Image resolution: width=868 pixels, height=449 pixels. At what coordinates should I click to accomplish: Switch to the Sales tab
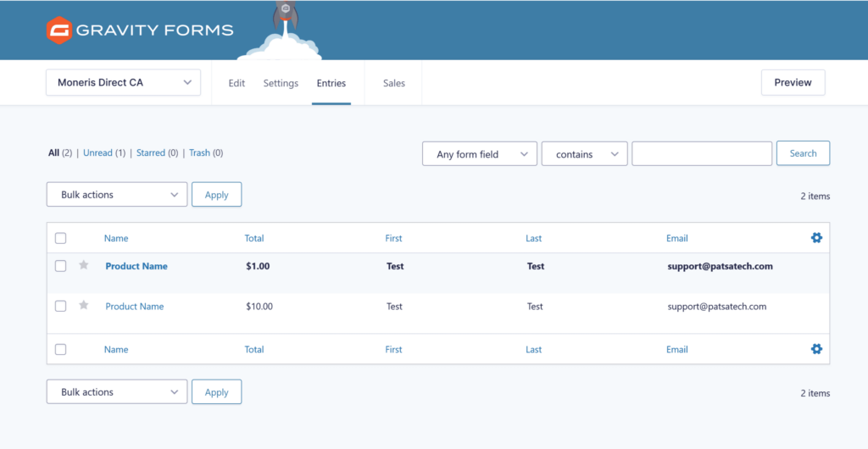click(394, 83)
